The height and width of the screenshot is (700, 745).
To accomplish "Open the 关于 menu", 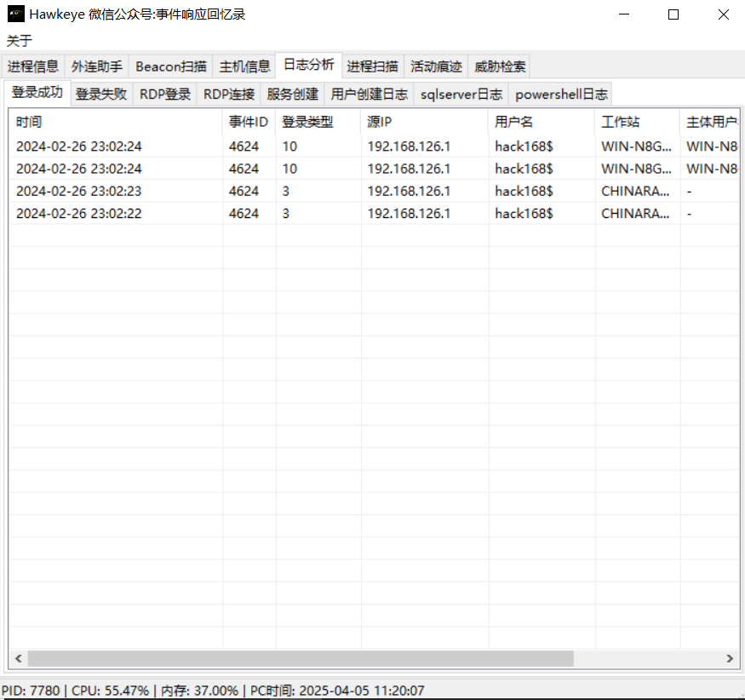I will click(x=19, y=40).
